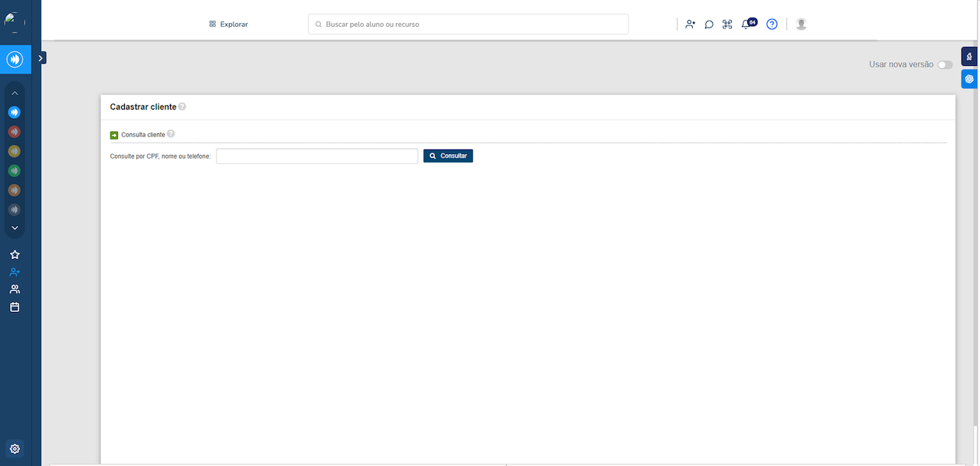This screenshot has width=980, height=466.
Task: Click the people group icon in sidebar
Action: (15, 290)
